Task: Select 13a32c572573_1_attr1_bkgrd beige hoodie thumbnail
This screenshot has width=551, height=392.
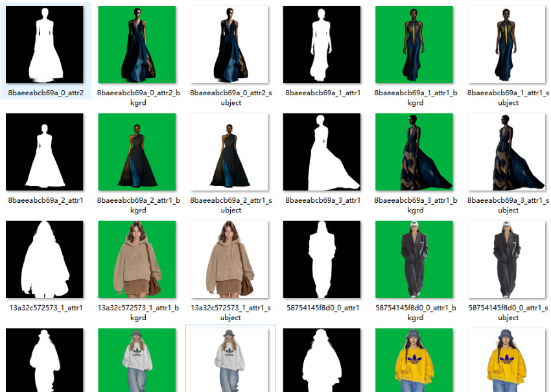Action: click(137, 259)
